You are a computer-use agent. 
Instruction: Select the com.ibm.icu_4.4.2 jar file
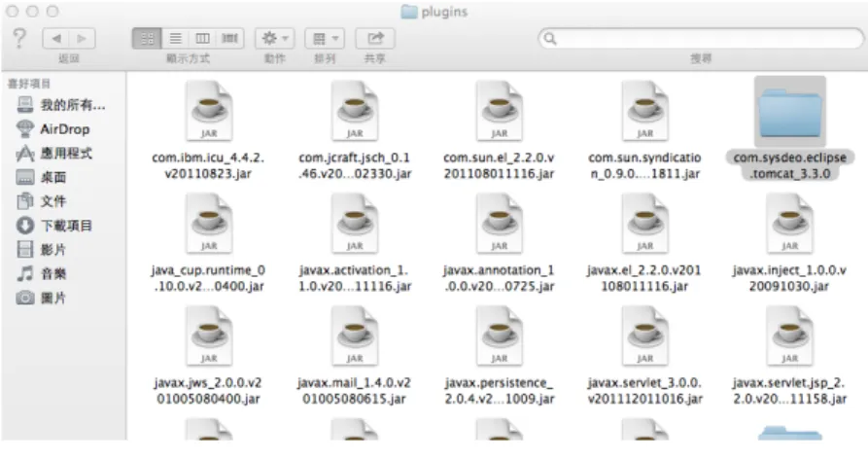point(209,130)
